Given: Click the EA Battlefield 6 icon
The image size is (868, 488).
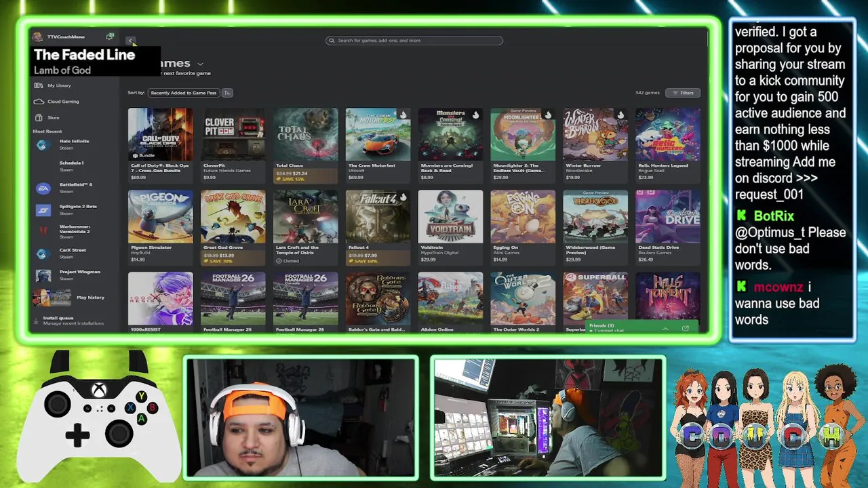Looking at the screenshot, I should pyautogui.click(x=43, y=188).
